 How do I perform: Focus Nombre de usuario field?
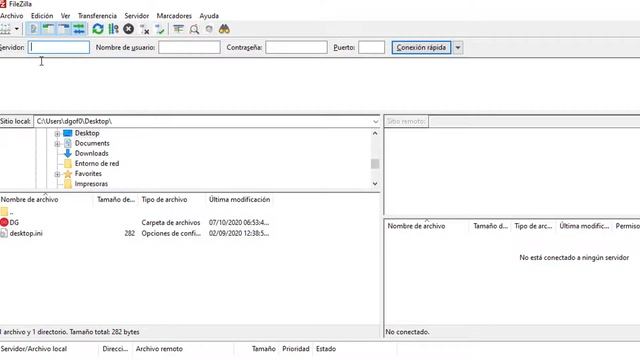click(x=189, y=47)
